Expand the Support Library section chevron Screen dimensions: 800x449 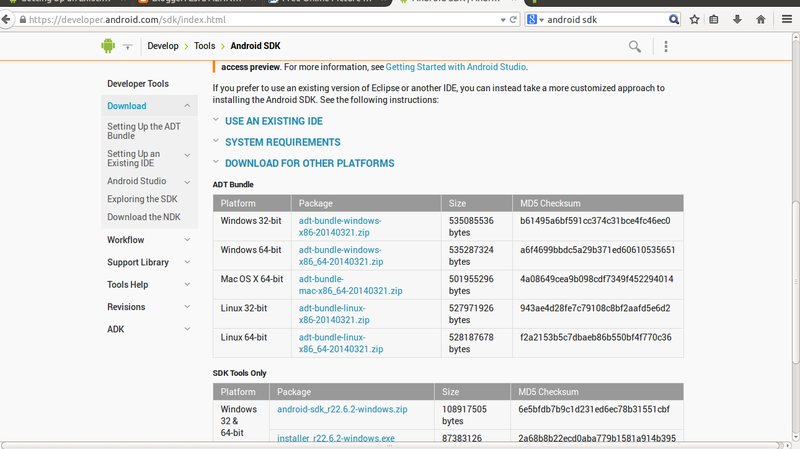pyautogui.click(x=187, y=262)
